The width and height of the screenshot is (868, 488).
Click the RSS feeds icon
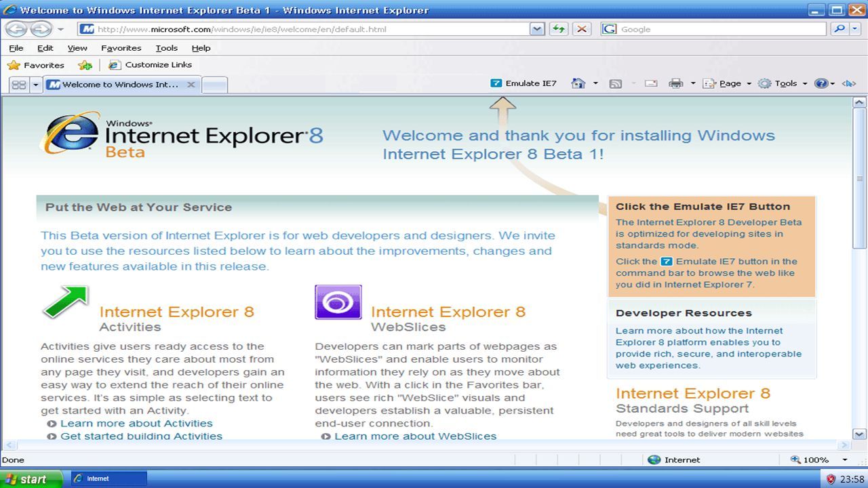[x=616, y=83]
